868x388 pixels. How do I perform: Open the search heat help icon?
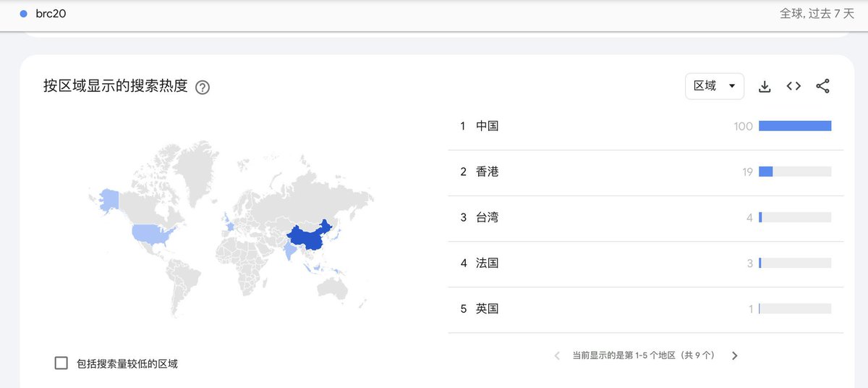tap(203, 88)
